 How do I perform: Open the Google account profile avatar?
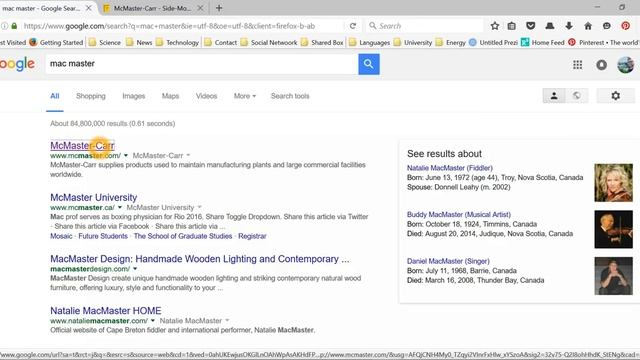point(625,64)
